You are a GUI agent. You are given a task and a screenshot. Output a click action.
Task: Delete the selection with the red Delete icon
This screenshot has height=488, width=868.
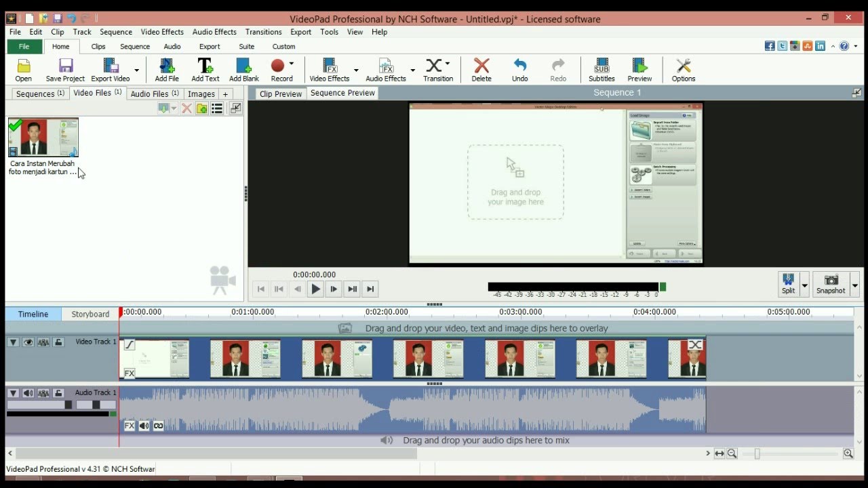pos(481,70)
